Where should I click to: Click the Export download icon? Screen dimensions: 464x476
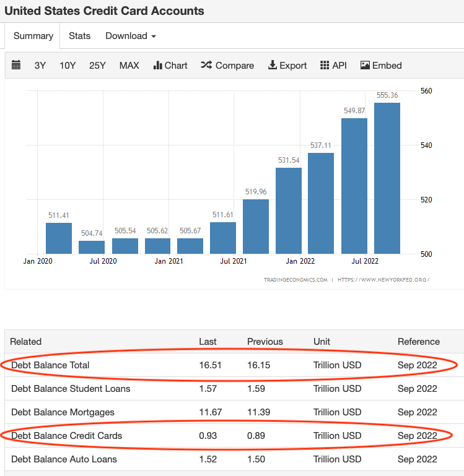273,65
